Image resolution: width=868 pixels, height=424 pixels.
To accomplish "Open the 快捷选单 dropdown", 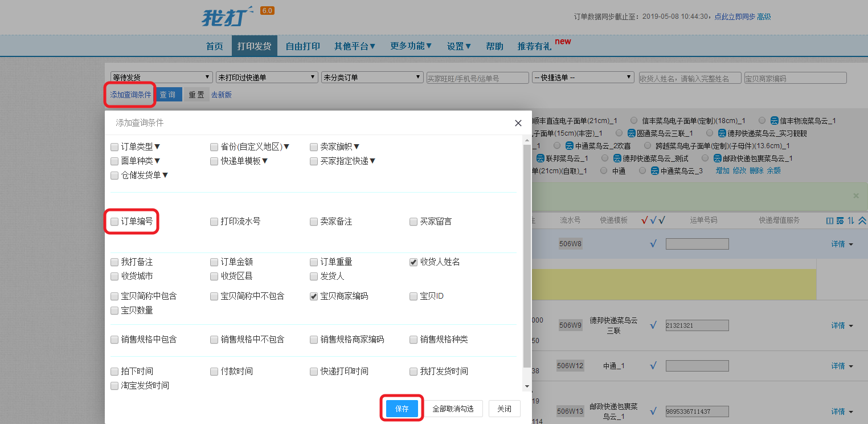I will [x=583, y=77].
